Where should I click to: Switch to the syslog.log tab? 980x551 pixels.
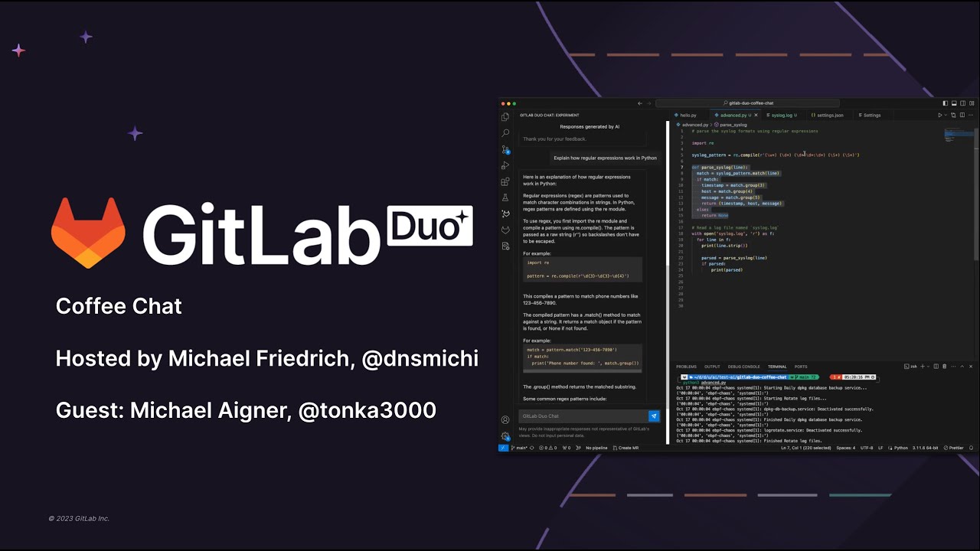coord(782,115)
